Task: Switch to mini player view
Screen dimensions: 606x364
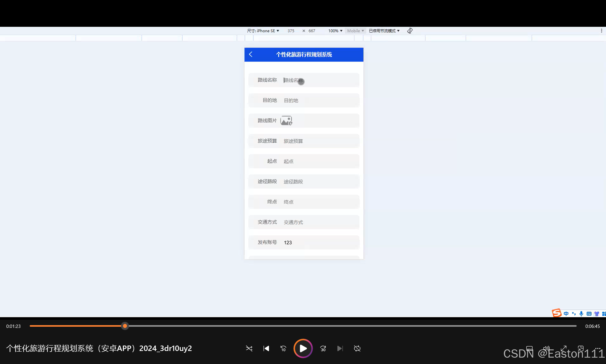Action: click(581, 348)
